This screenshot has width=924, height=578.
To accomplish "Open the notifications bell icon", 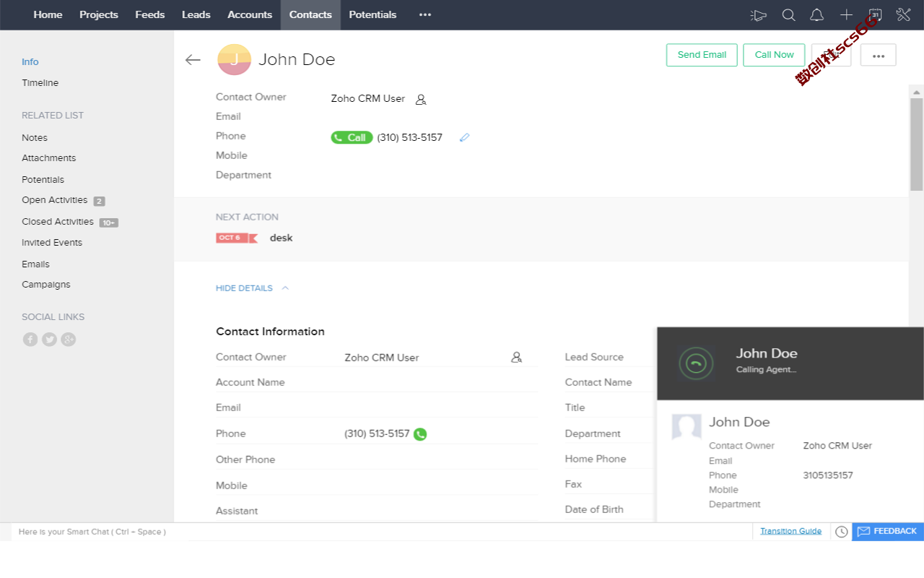I will (x=816, y=15).
